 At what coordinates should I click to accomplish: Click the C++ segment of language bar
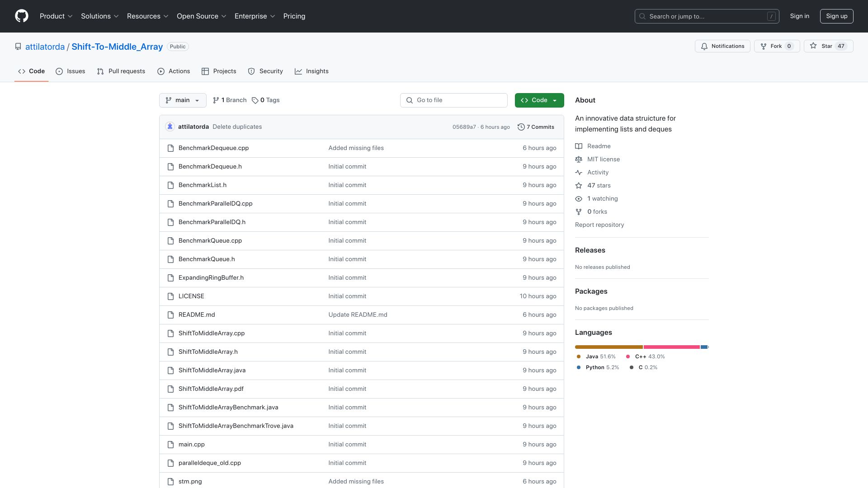pos(672,347)
